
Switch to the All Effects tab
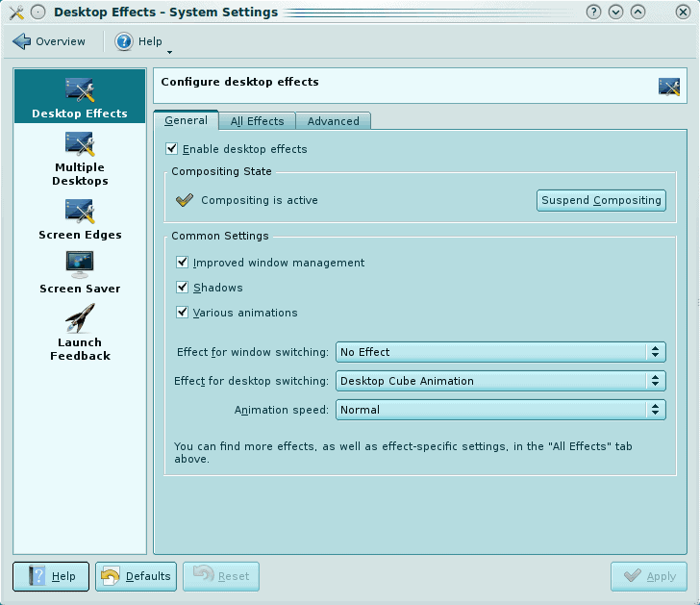[257, 121]
